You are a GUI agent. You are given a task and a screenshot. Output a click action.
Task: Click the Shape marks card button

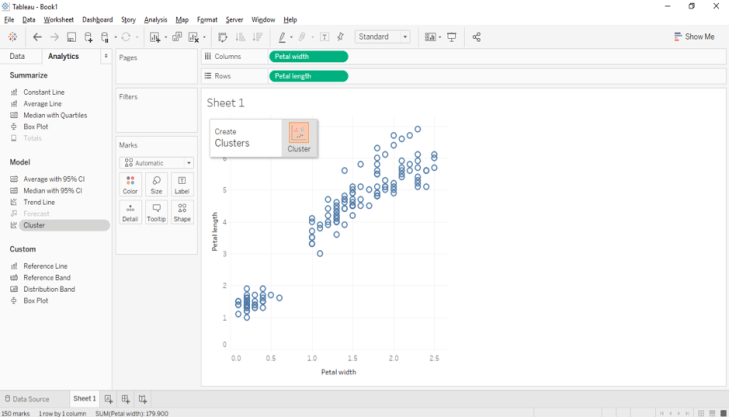click(182, 212)
